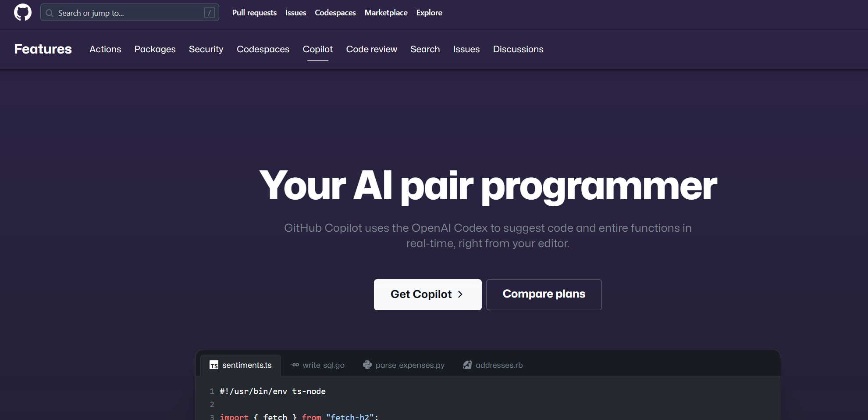
Task: Click the Ruby icon on addresses.rb tab
Action: (x=467, y=365)
